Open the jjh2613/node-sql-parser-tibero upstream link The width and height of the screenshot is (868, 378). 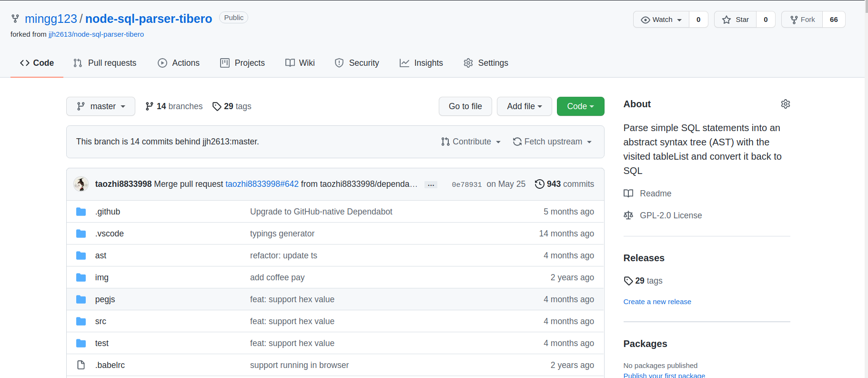(96, 34)
